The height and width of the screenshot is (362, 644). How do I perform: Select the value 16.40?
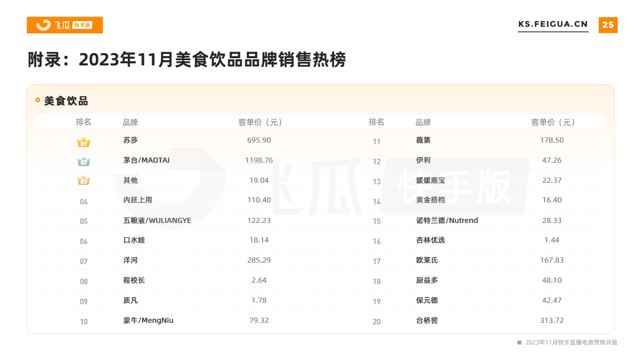point(552,200)
